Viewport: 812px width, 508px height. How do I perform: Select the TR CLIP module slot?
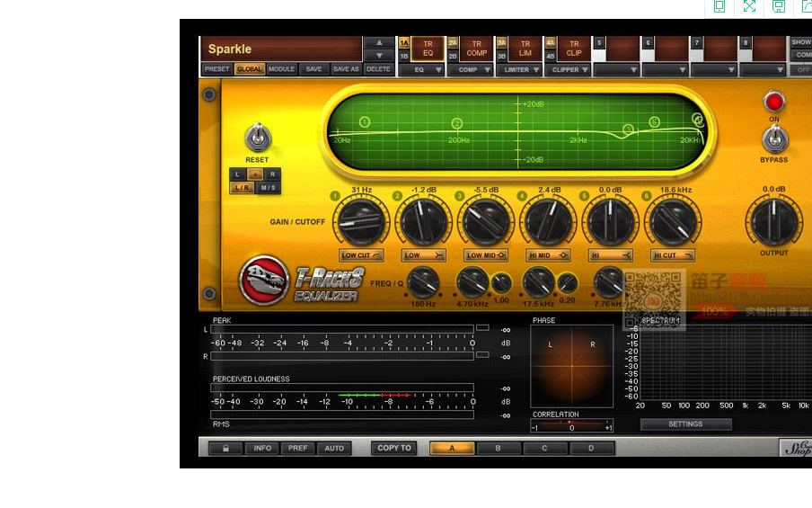(x=574, y=49)
